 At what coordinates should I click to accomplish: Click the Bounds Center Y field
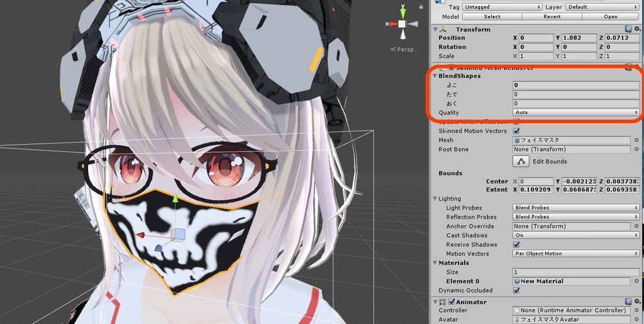point(579,182)
